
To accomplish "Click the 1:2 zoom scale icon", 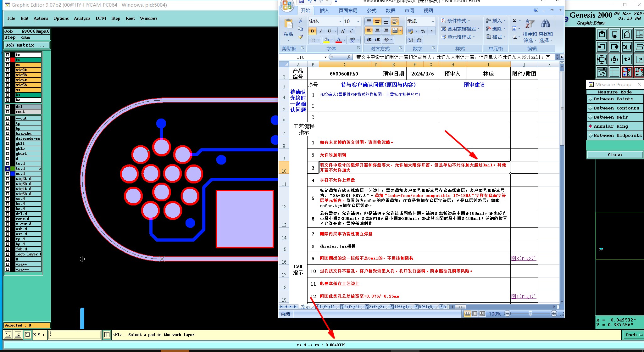I will click(x=627, y=59).
